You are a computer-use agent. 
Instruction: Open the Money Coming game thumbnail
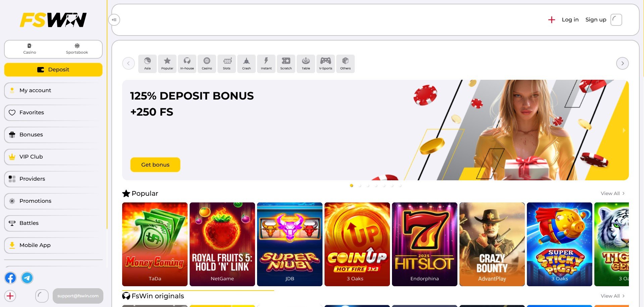(155, 244)
